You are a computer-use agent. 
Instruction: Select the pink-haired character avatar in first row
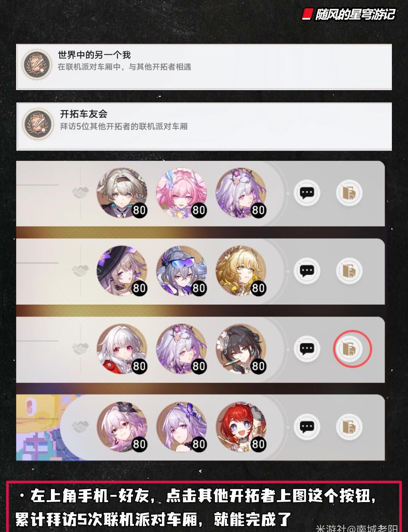coord(182,193)
